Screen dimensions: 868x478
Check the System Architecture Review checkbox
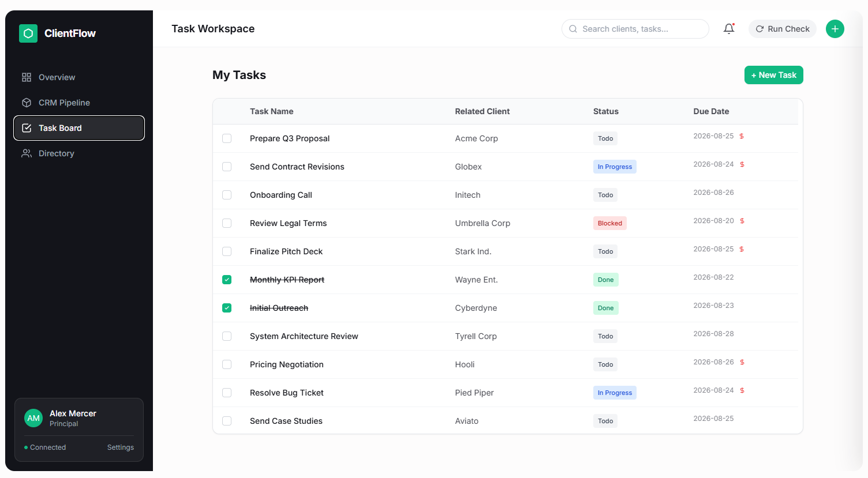click(227, 336)
